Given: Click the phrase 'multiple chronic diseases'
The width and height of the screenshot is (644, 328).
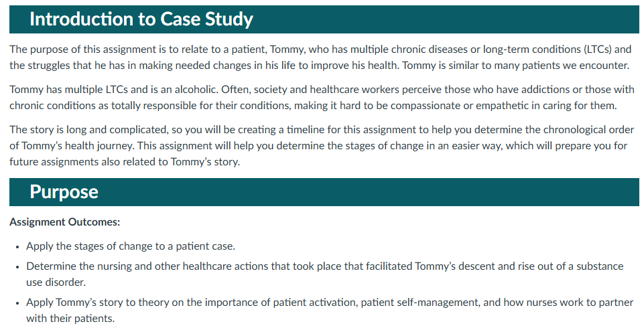Looking at the screenshot, I should (x=362, y=50).
